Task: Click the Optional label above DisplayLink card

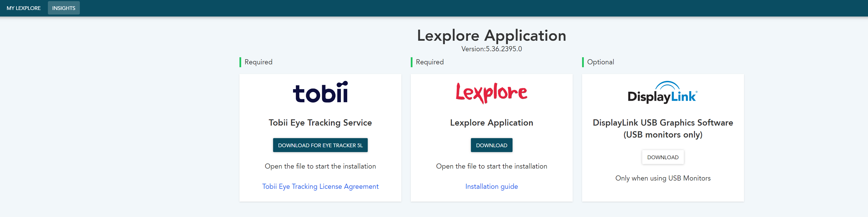Action: click(x=600, y=62)
